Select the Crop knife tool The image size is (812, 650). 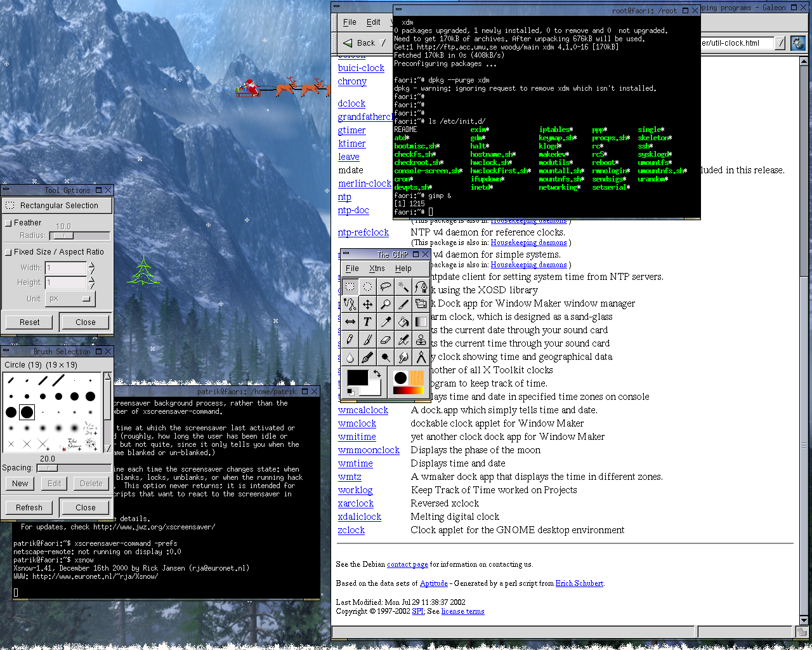click(x=403, y=304)
